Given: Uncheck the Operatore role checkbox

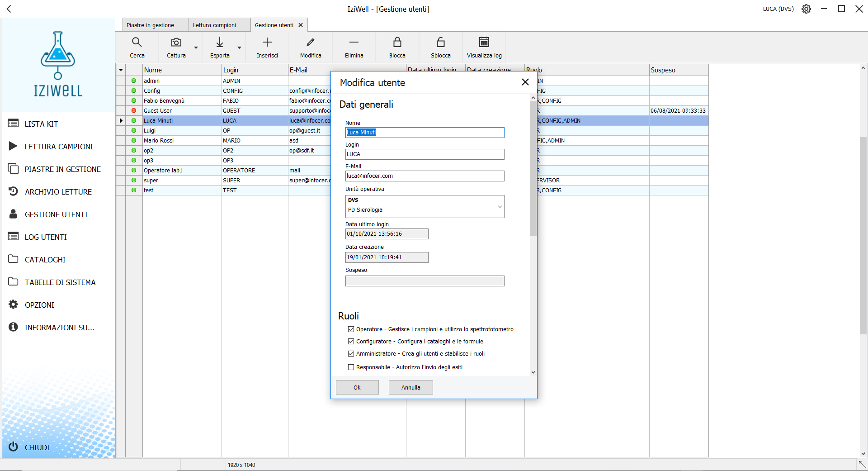Looking at the screenshot, I should click(x=351, y=329).
